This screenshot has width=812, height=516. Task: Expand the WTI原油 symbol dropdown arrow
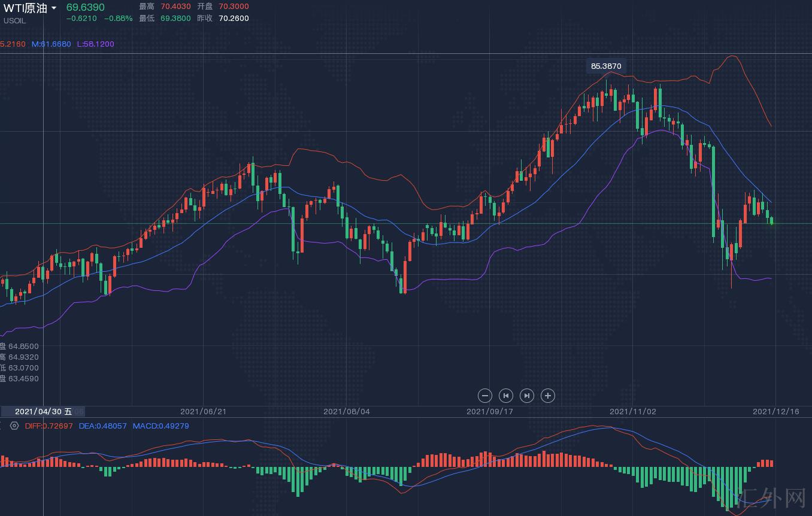[x=54, y=8]
